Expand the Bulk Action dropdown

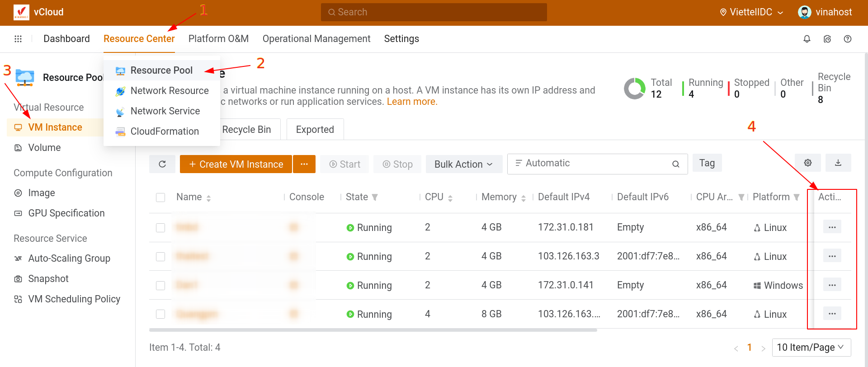point(463,164)
